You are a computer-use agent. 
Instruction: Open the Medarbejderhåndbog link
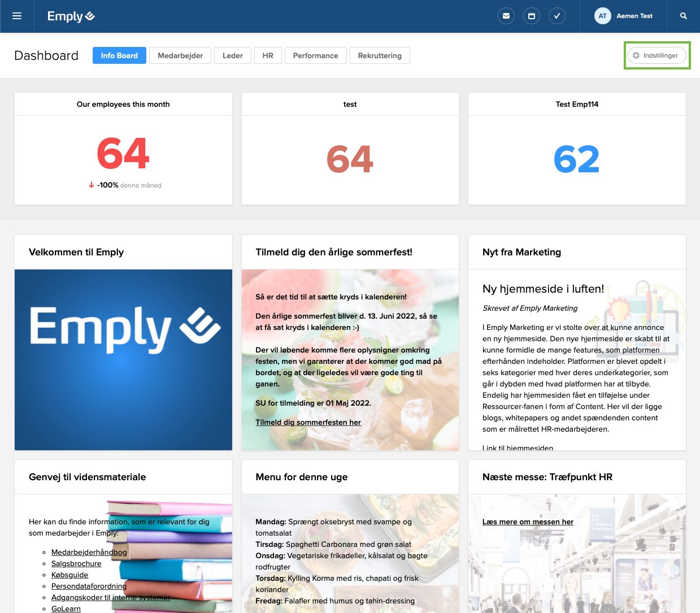click(x=89, y=552)
